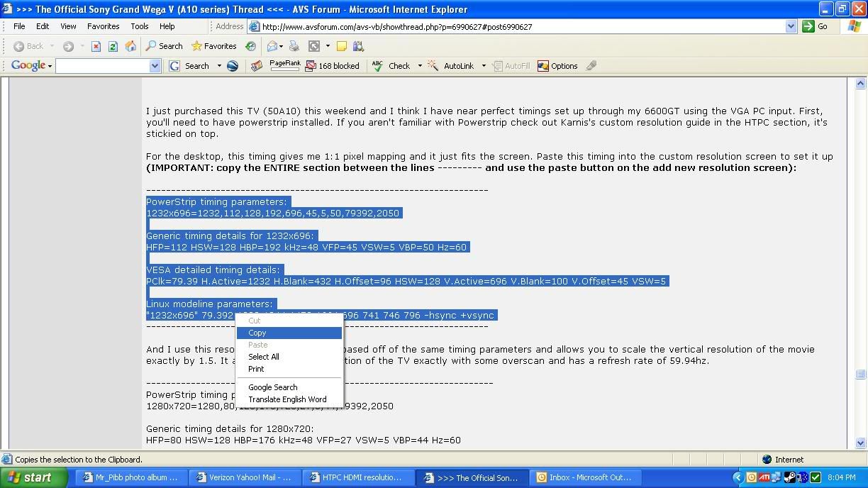The width and height of the screenshot is (868, 488).
Task: Expand the Edit button dropdown arrow
Action: coord(327,46)
